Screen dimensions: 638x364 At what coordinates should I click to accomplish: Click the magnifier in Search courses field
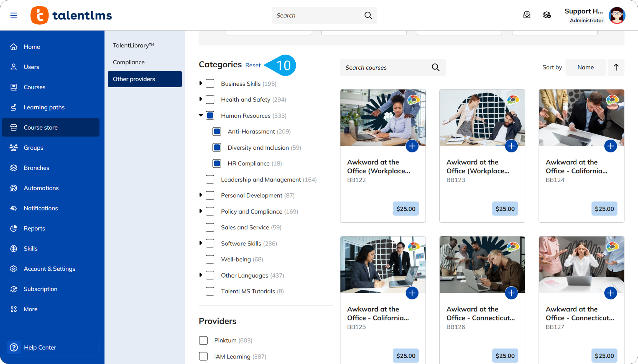pyautogui.click(x=435, y=67)
